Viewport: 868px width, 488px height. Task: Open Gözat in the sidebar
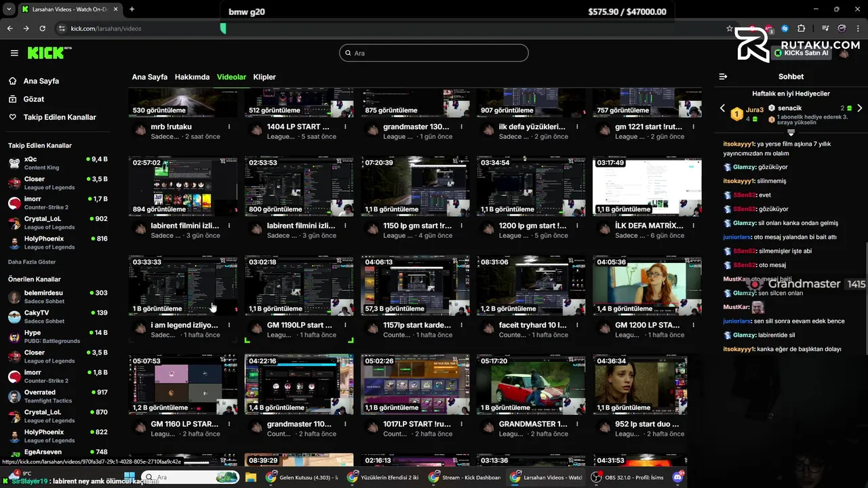click(x=33, y=99)
